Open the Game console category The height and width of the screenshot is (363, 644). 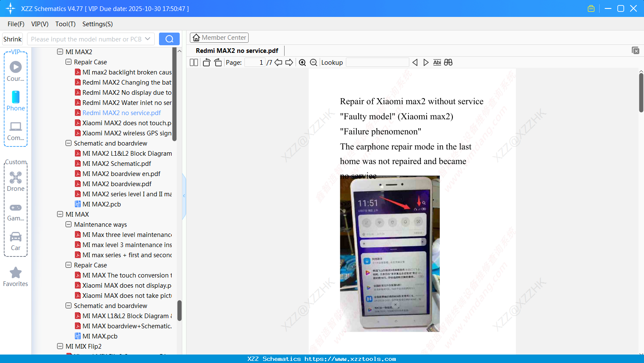pos(16,212)
